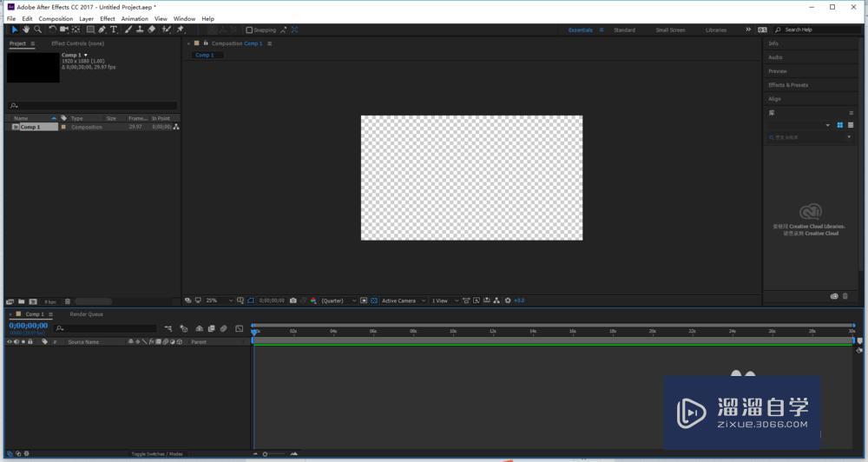Click the Reset Exposure icon in viewer footer

click(508, 300)
